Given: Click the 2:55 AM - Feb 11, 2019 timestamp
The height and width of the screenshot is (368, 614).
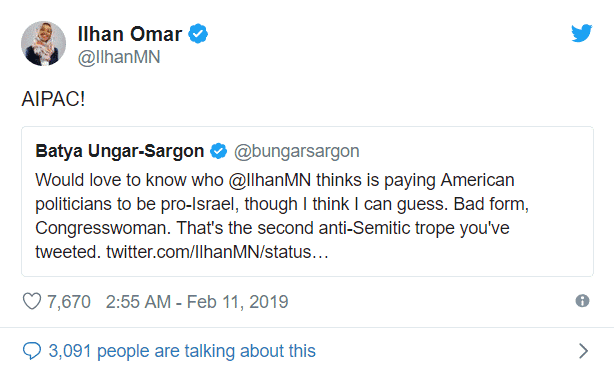Looking at the screenshot, I should pyautogui.click(x=197, y=302).
